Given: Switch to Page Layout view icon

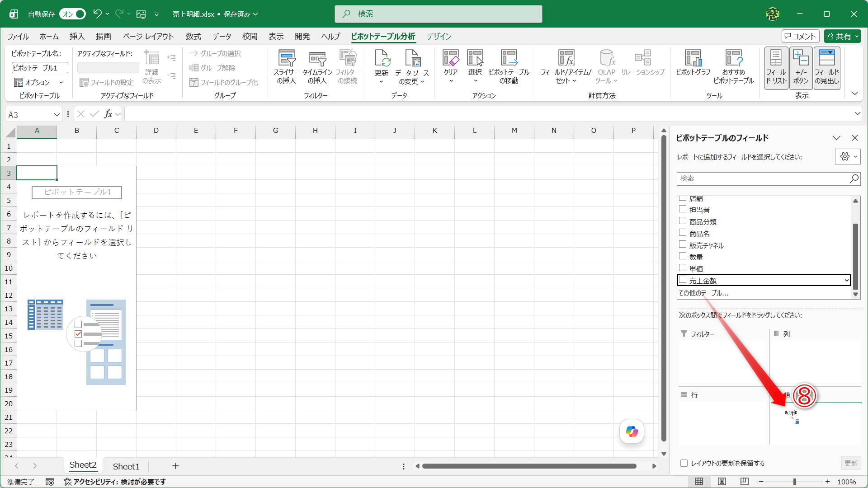Looking at the screenshot, I should point(722,482).
